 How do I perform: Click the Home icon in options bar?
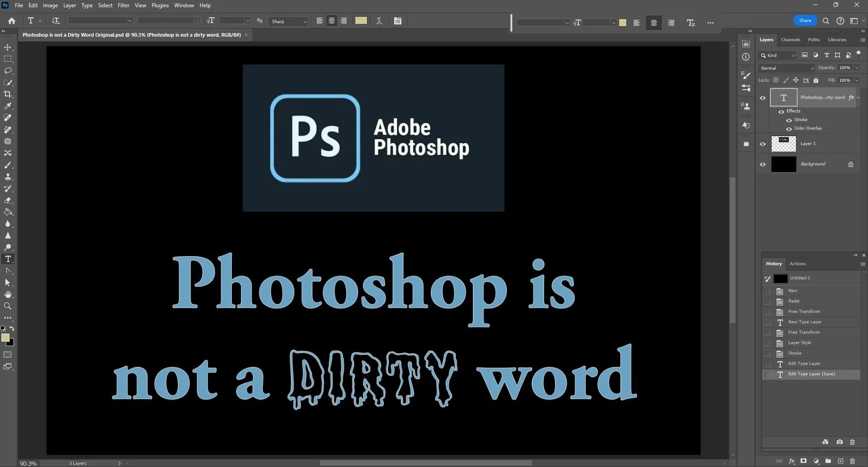12,21
